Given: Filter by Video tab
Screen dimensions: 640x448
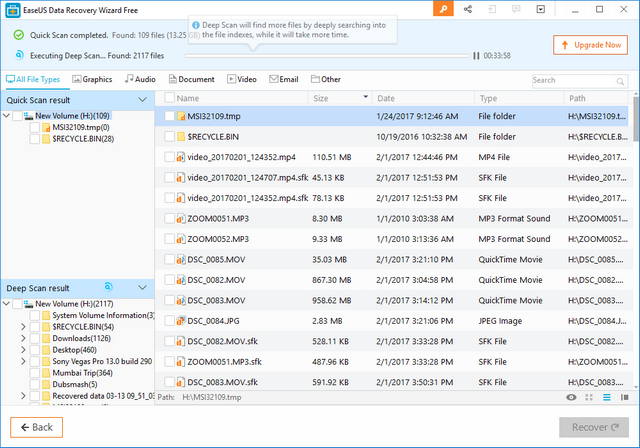Looking at the screenshot, I should coord(242,80).
